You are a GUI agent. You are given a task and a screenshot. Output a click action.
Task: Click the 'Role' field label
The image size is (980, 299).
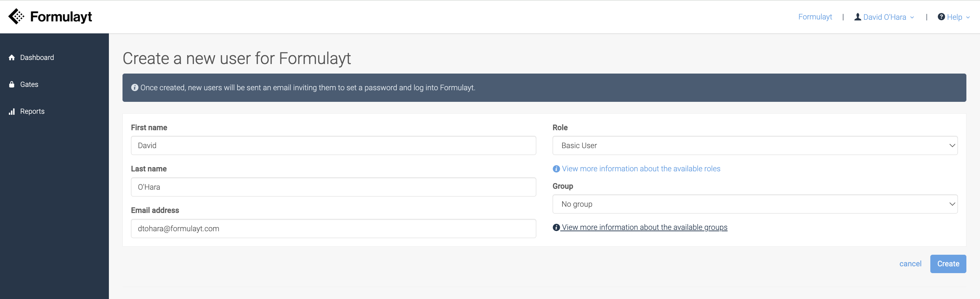point(560,128)
